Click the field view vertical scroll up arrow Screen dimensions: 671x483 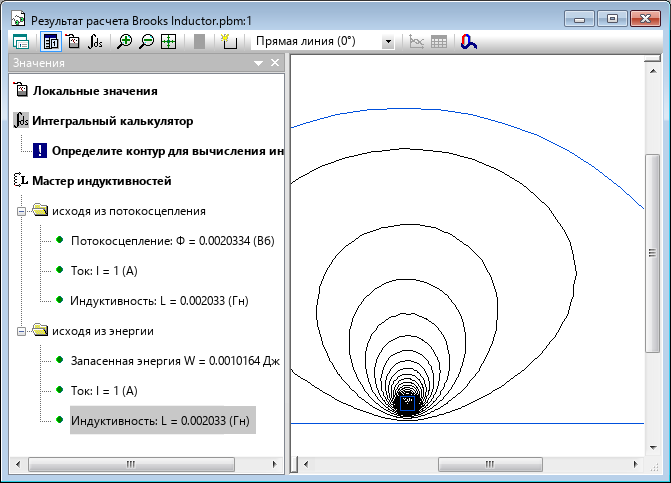[653, 71]
